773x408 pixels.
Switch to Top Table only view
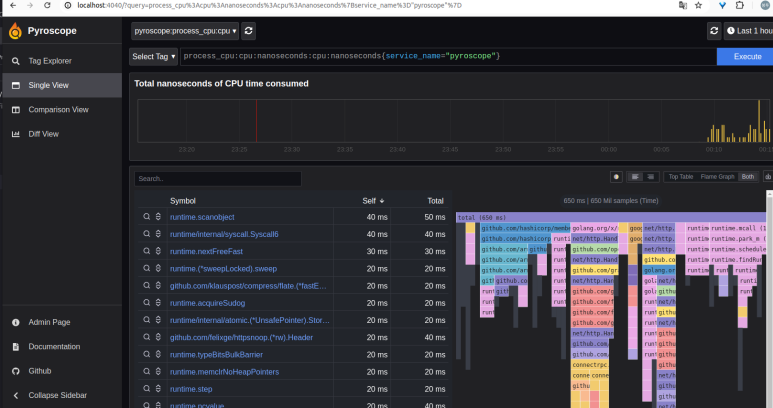681,177
